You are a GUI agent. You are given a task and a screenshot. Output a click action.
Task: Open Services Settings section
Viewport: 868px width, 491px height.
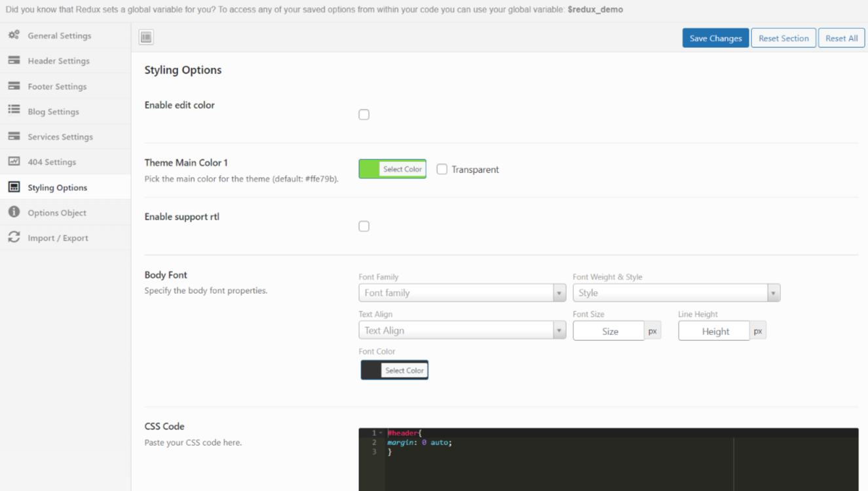pyautogui.click(x=66, y=136)
